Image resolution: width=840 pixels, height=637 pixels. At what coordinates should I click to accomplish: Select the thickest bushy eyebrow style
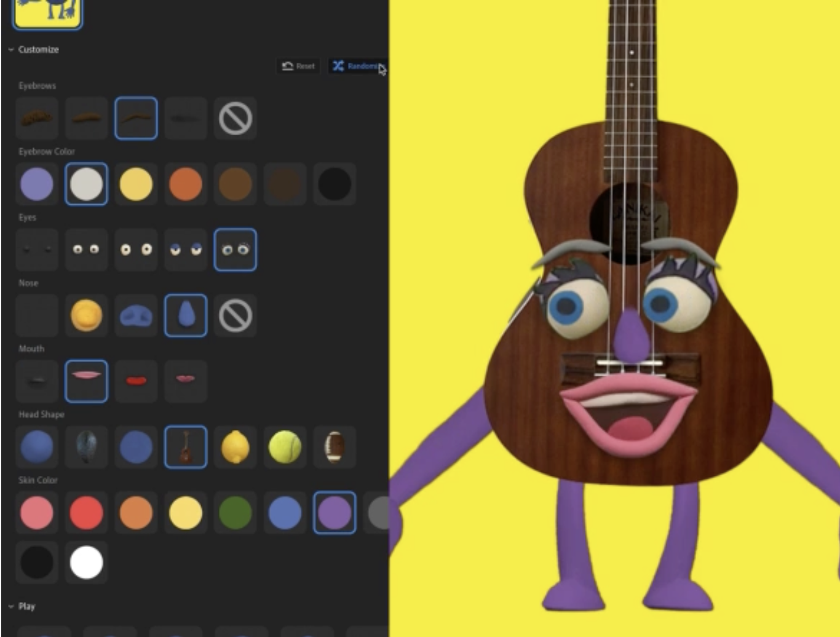[x=37, y=118]
